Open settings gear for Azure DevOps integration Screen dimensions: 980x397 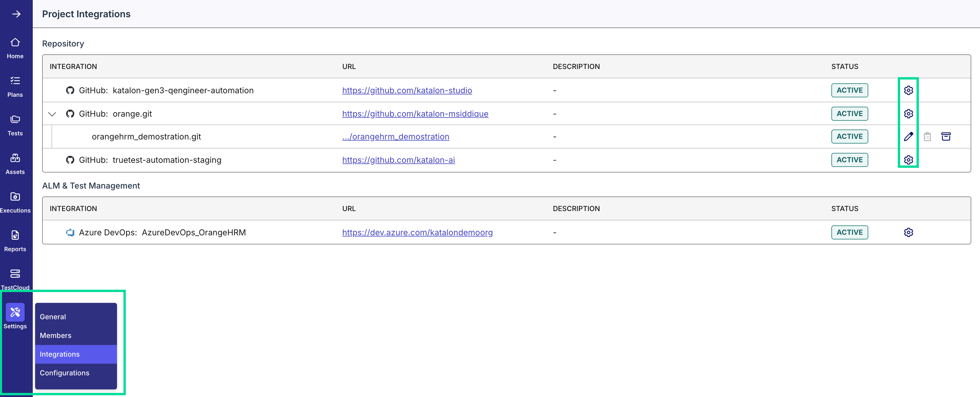point(909,232)
